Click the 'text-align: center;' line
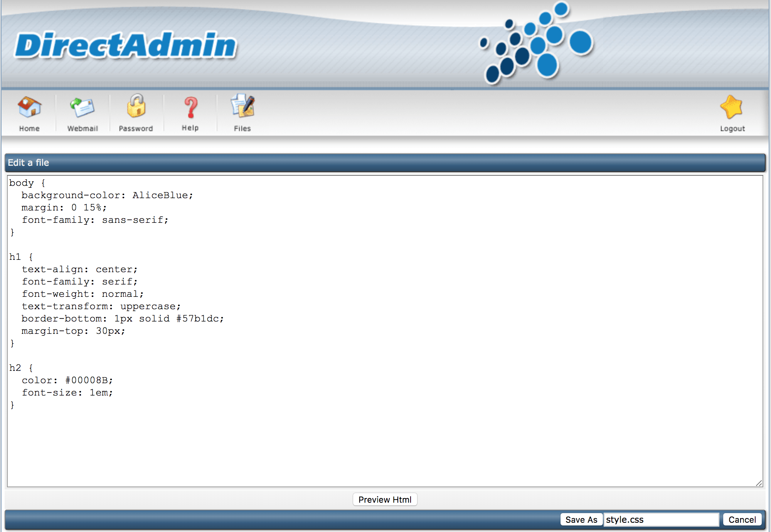 [x=79, y=269]
